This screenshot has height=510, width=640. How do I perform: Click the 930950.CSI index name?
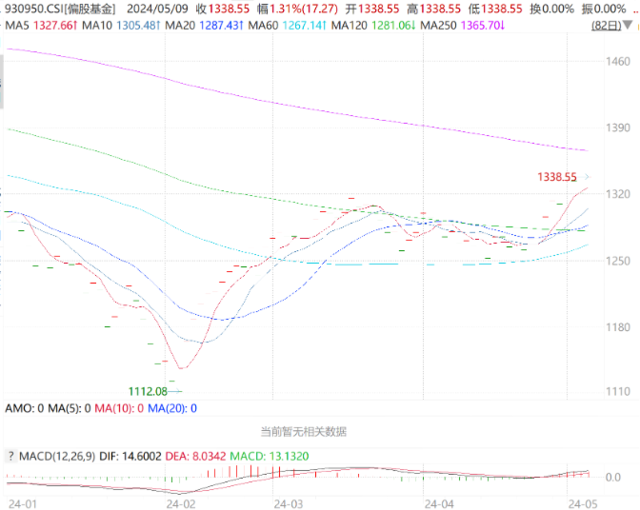coord(58,8)
